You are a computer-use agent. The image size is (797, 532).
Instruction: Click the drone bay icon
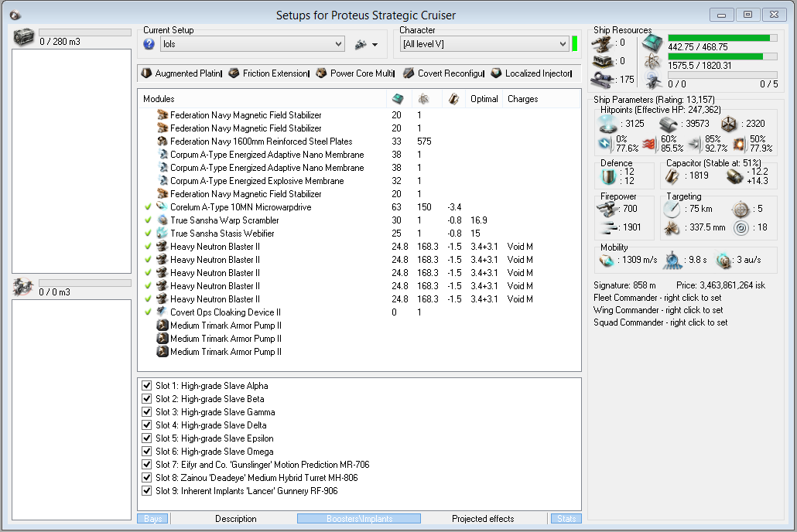(x=23, y=287)
